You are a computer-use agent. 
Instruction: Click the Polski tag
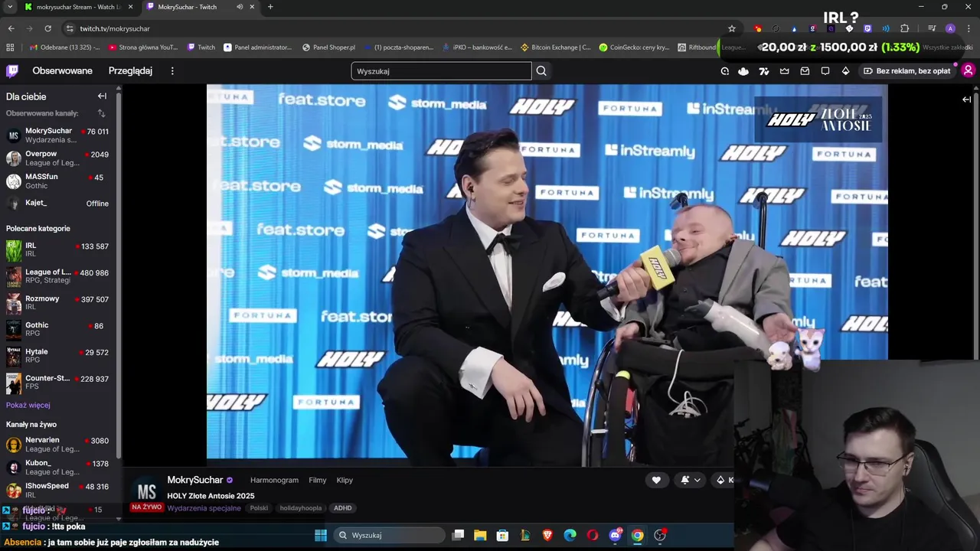coord(259,508)
